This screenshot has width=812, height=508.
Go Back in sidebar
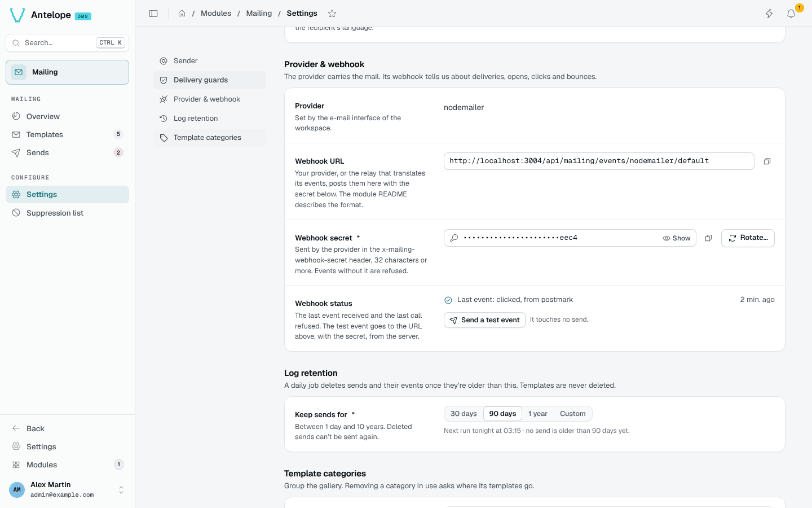pyautogui.click(x=67, y=428)
